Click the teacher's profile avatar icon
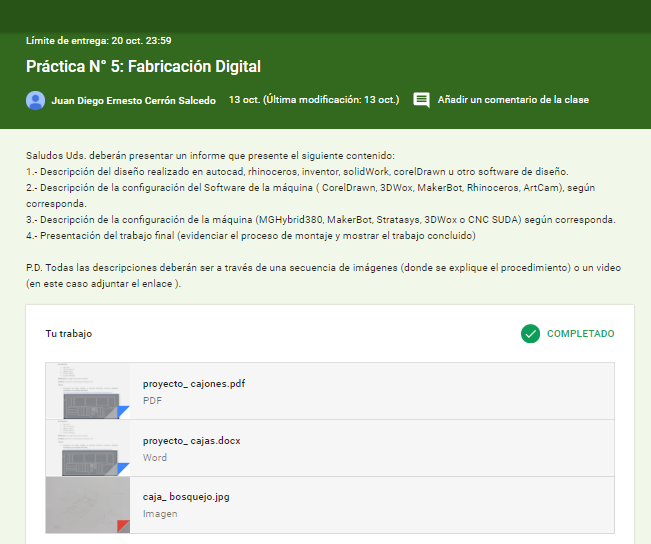Image resolution: width=651 pixels, height=544 pixels. click(x=36, y=100)
